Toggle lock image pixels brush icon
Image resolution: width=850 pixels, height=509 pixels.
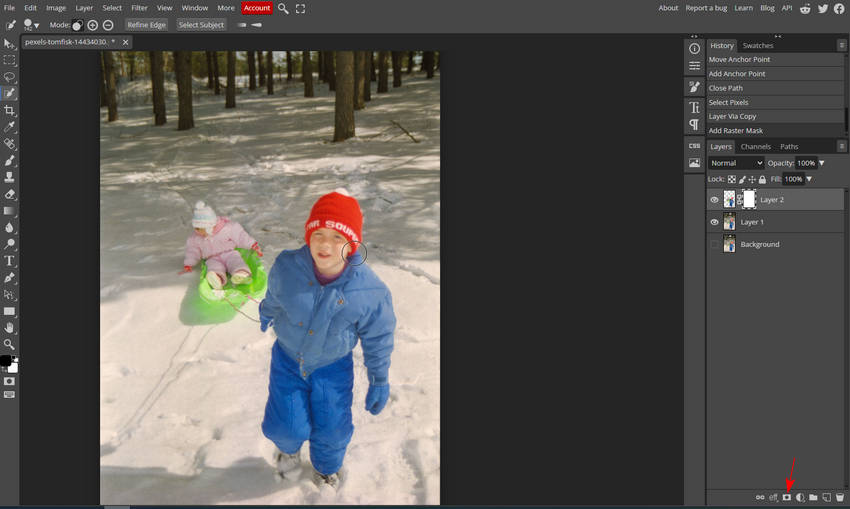tap(742, 179)
